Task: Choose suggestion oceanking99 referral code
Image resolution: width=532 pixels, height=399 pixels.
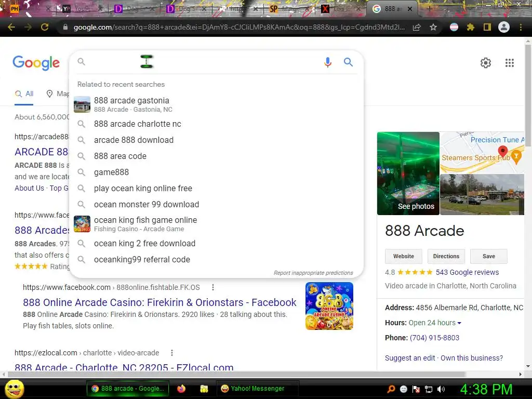Action: [216, 260]
